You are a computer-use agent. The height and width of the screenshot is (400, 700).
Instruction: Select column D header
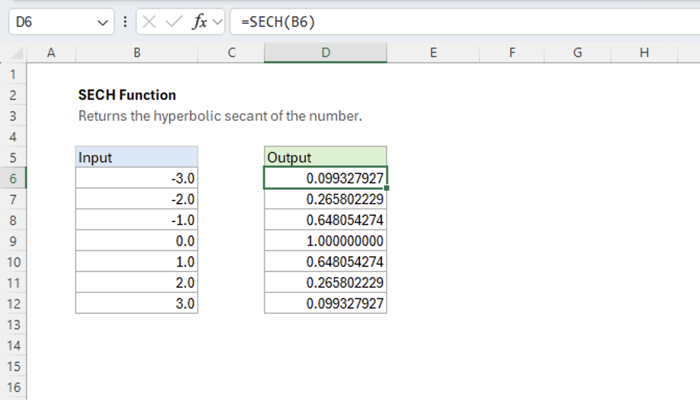[x=325, y=53]
